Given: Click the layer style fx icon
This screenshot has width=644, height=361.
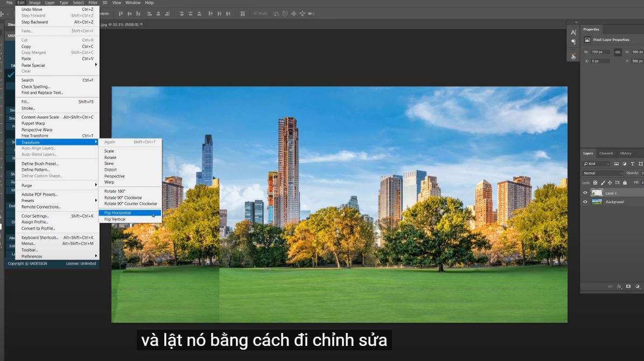Looking at the screenshot, I should pyautogui.click(x=619, y=287).
